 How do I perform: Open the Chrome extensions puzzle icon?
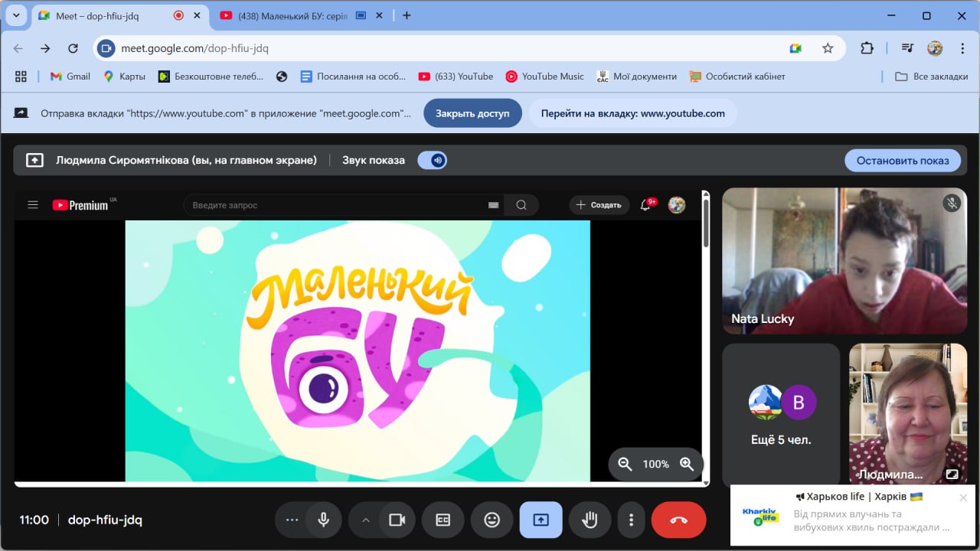point(867,48)
